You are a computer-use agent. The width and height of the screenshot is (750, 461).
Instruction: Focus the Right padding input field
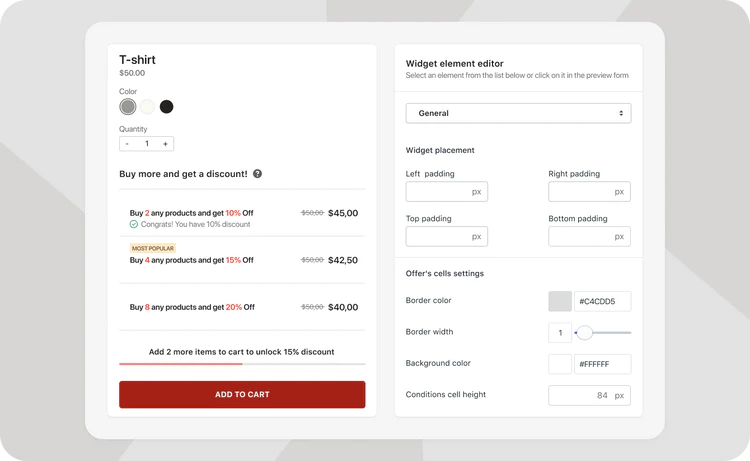coord(589,192)
